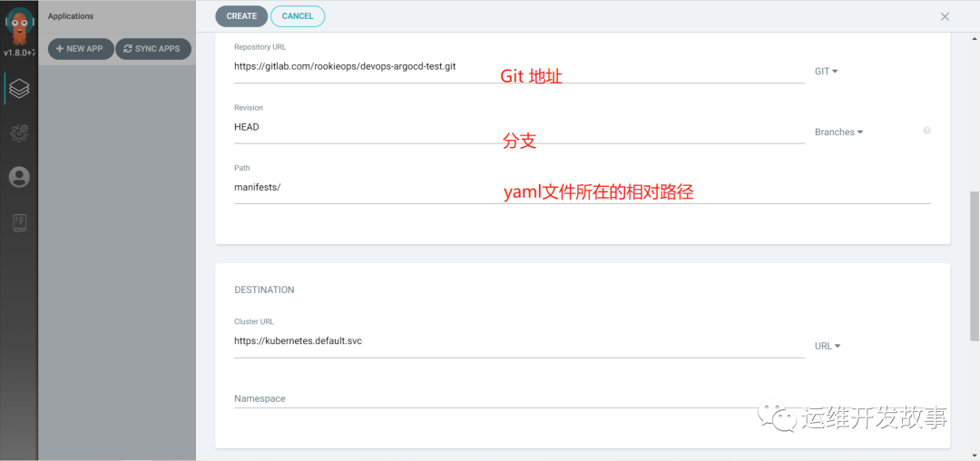Open the URL cluster type dropdown
980x461 pixels.
tap(828, 346)
